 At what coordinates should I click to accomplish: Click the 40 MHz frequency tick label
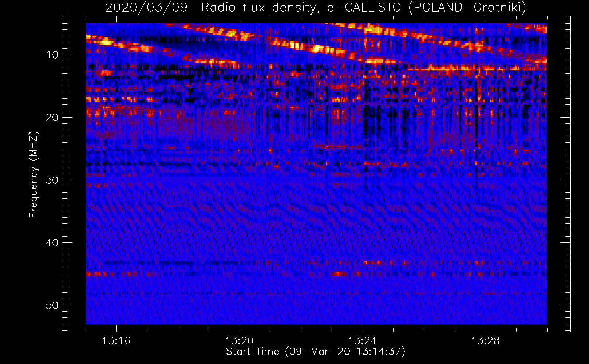[52, 243]
